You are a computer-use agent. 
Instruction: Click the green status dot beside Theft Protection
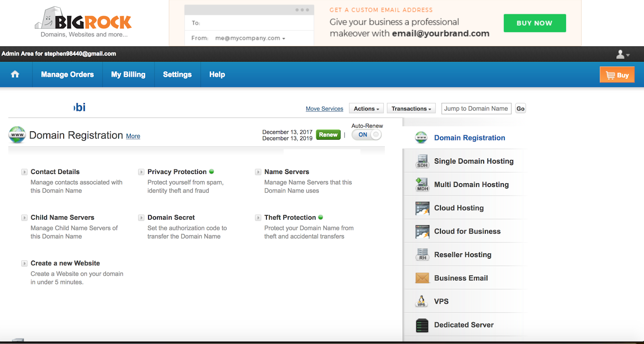coord(321,217)
